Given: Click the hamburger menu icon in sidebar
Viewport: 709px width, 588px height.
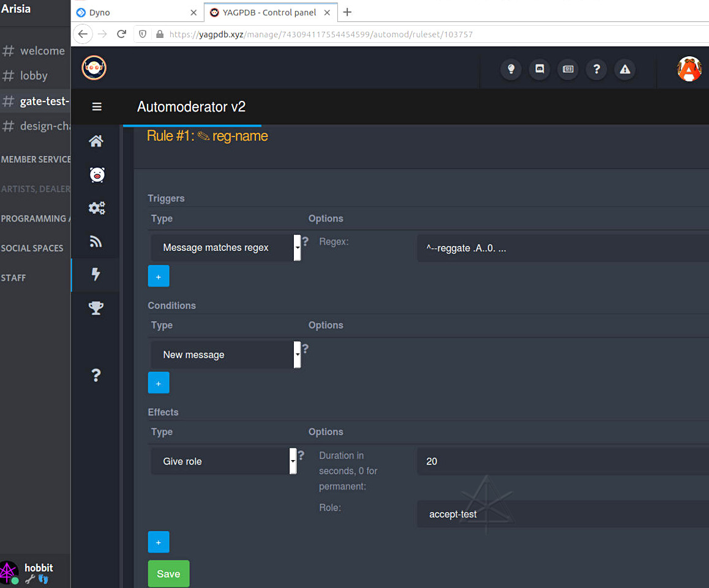Looking at the screenshot, I should pyautogui.click(x=97, y=107).
